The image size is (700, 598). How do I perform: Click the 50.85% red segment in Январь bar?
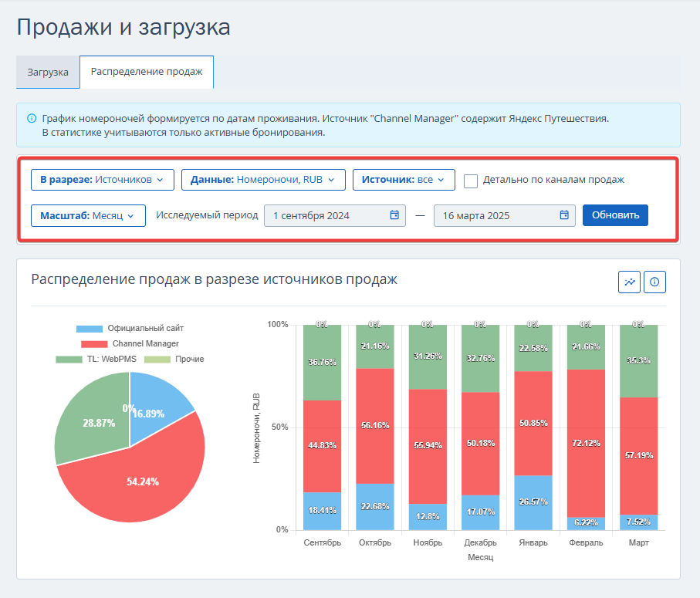(x=533, y=423)
